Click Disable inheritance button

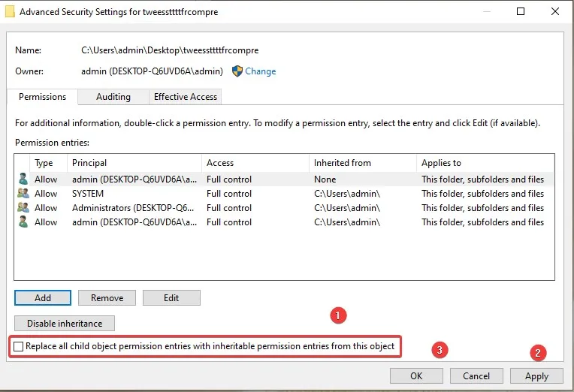click(65, 324)
